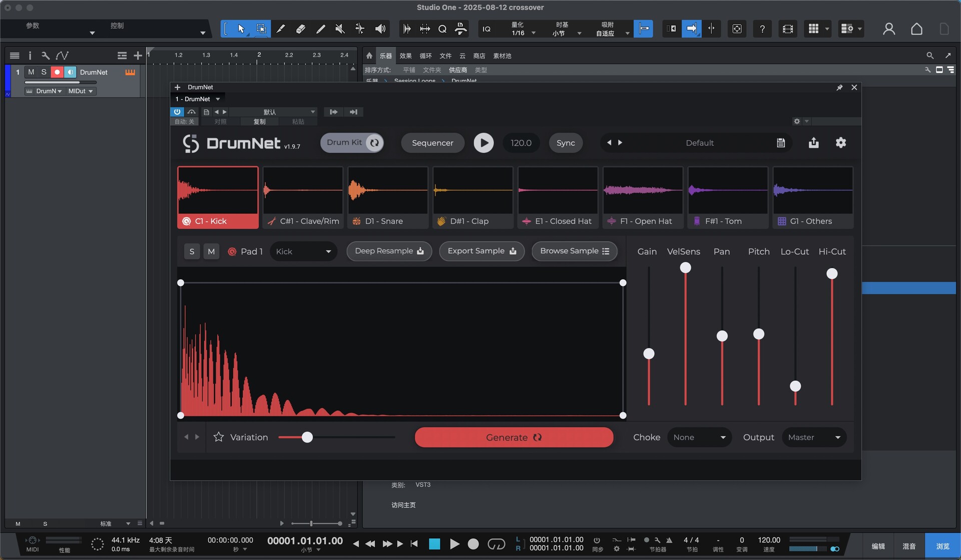Click the 120.0 tempo field
The image size is (961, 560).
point(521,143)
